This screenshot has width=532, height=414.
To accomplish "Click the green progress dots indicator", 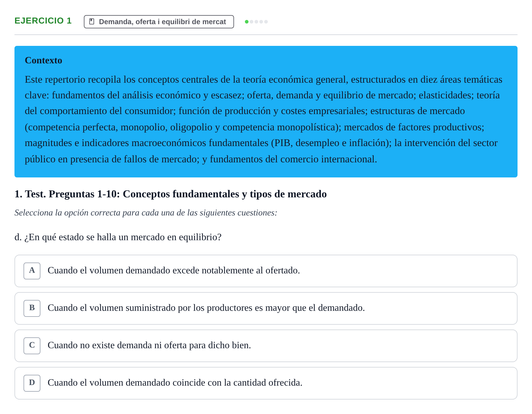I will pyautogui.click(x=256, y=22).
